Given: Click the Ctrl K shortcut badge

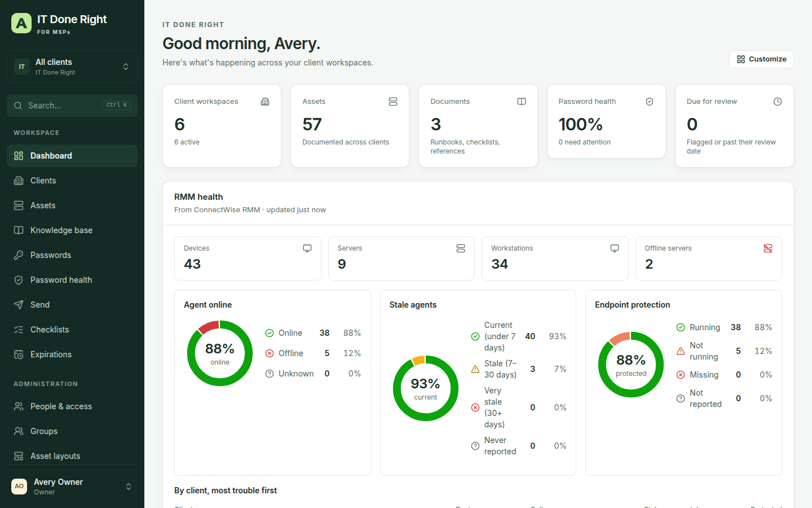Looking at the screenshot, I should [x=117, y=105].
